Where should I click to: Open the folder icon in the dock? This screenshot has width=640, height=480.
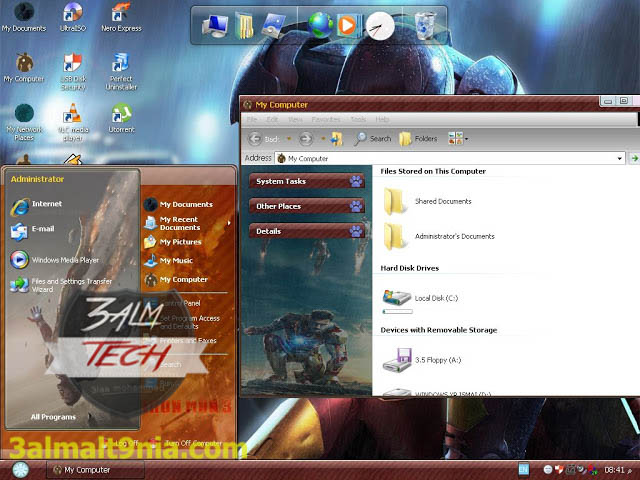click(244, 25)
